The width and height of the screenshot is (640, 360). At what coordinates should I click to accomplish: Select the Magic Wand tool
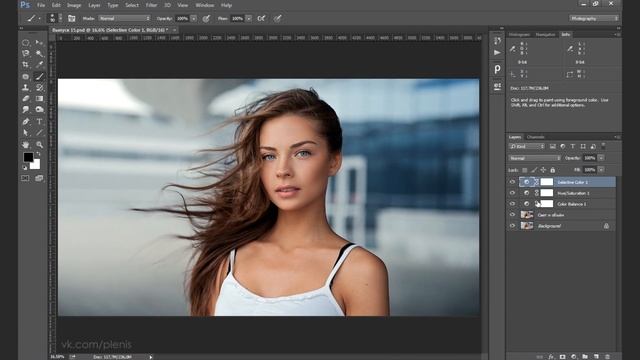(x=39, y=53)
